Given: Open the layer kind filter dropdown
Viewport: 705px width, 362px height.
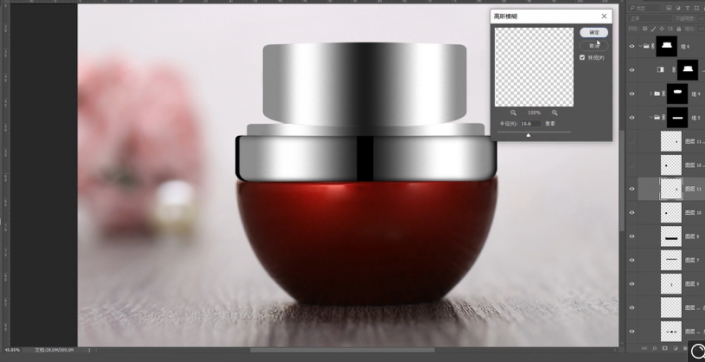Looking at the screenshot, I should click(644, 8).
